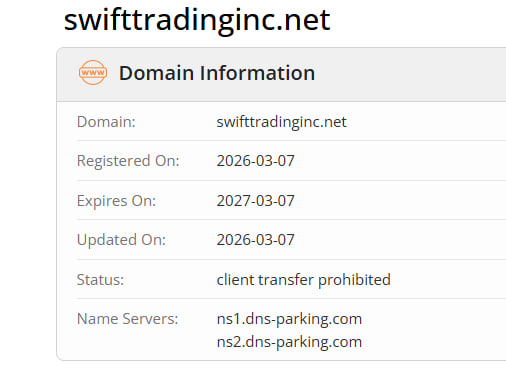The width and height of the screenshot is (506, 371).
Task: Click the Name Servers: label
Action: pyautogui.click(x=127, y=319)
